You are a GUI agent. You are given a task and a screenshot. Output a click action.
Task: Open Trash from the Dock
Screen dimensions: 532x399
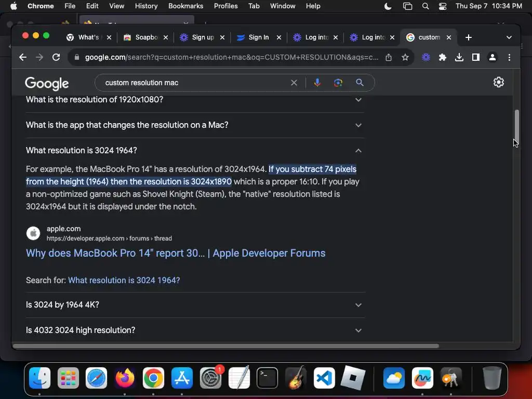[491, 378]
